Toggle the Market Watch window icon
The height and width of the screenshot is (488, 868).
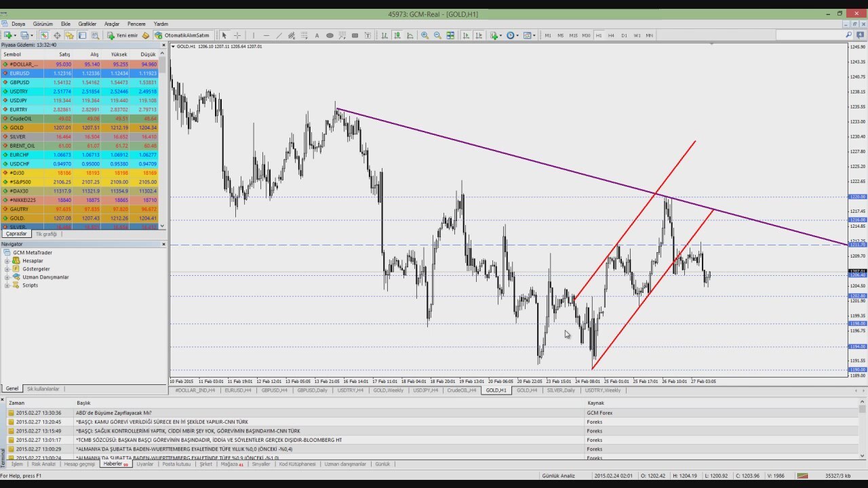44,35
